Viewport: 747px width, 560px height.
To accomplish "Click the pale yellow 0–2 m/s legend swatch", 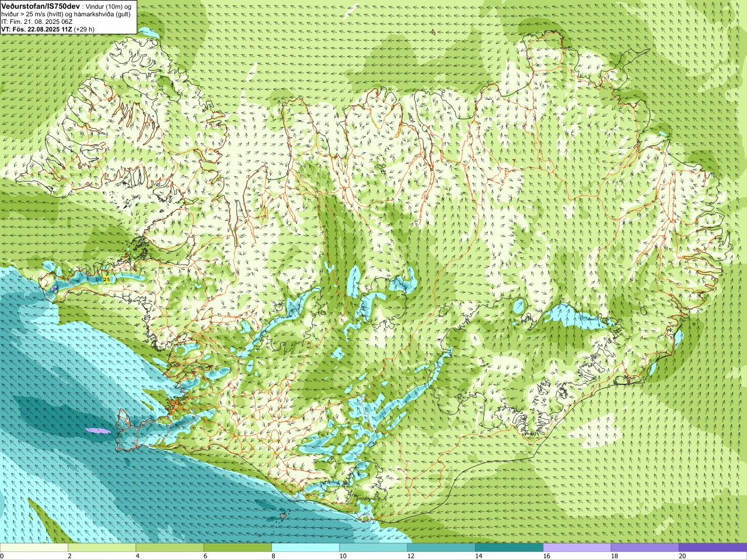I will (34, 548).
